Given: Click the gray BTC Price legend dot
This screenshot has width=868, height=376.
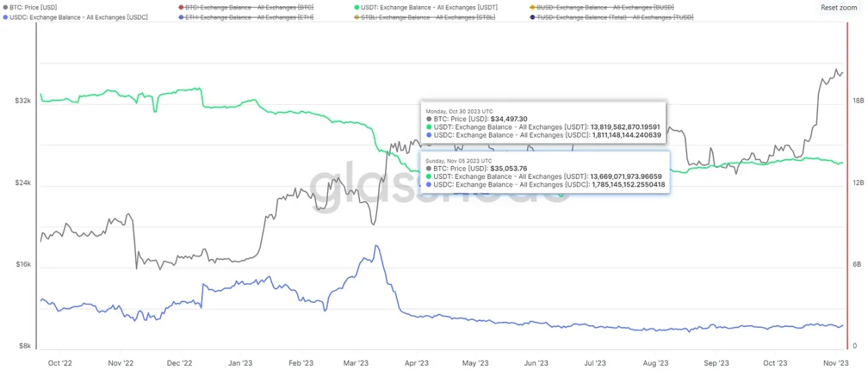Looking at the screenshot, I should point(5,7).
